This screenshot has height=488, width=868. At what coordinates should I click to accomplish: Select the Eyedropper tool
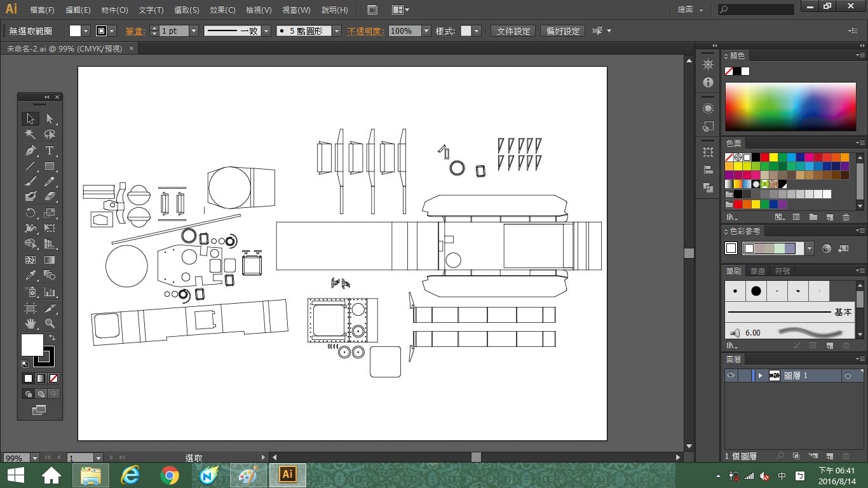click(30, 275)
